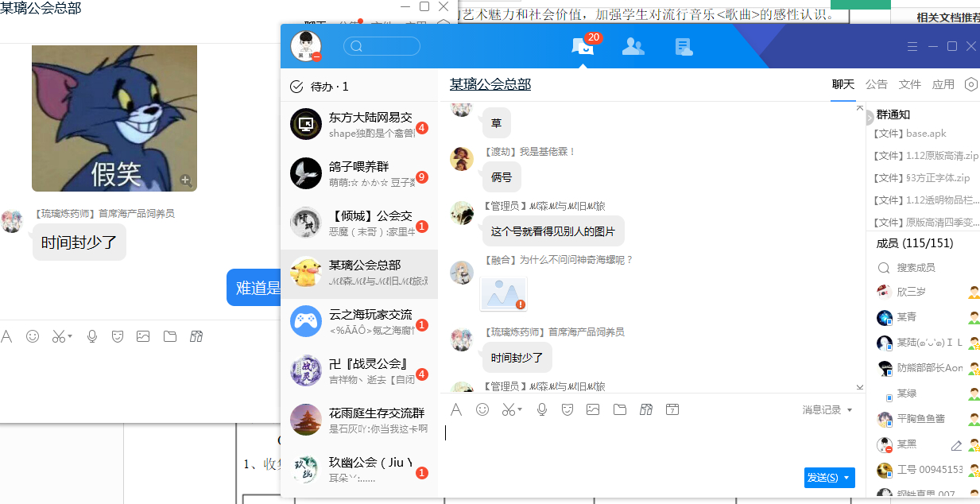This screenshot has height=504, width=980.
Task: Open the font (A) icon in main input toolbar
Action: [x=456, y=410]
